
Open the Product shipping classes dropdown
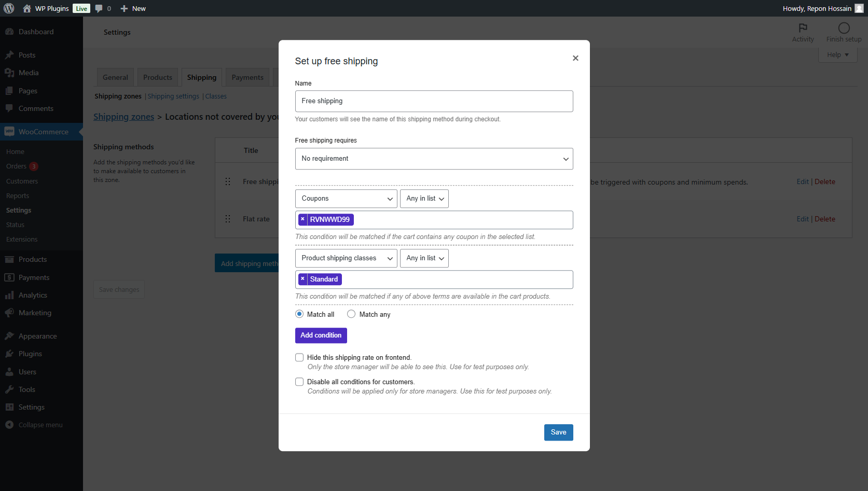click(346, 258)
